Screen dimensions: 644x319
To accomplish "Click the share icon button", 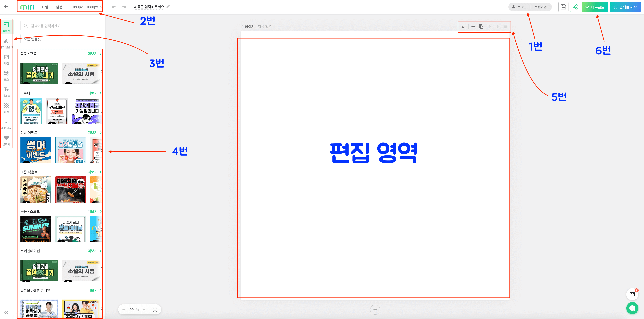I will (x=575, y=7).
